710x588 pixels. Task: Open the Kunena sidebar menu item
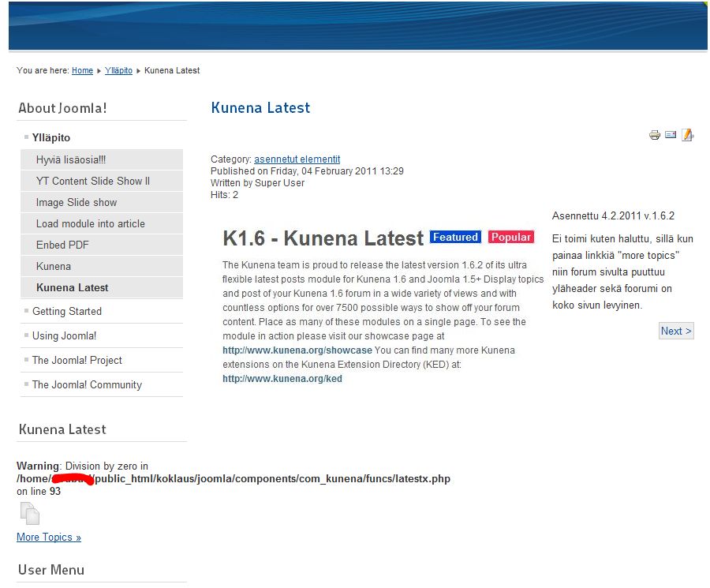[x=54, y=266]
